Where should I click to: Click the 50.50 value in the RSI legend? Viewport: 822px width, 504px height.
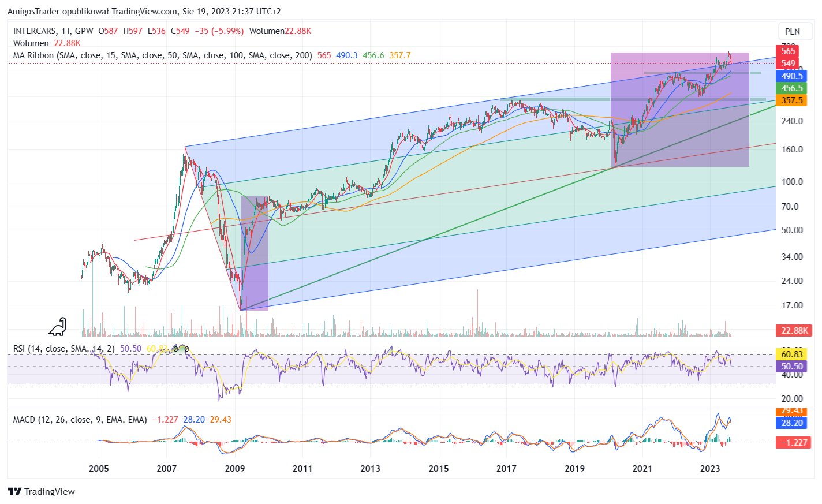pos(130,349)
